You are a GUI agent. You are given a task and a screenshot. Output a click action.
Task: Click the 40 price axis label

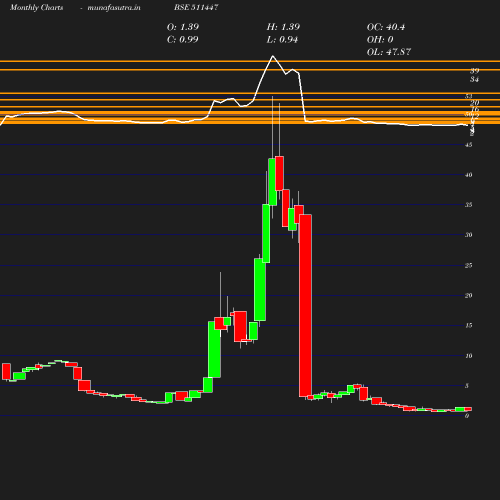point(469,175)
